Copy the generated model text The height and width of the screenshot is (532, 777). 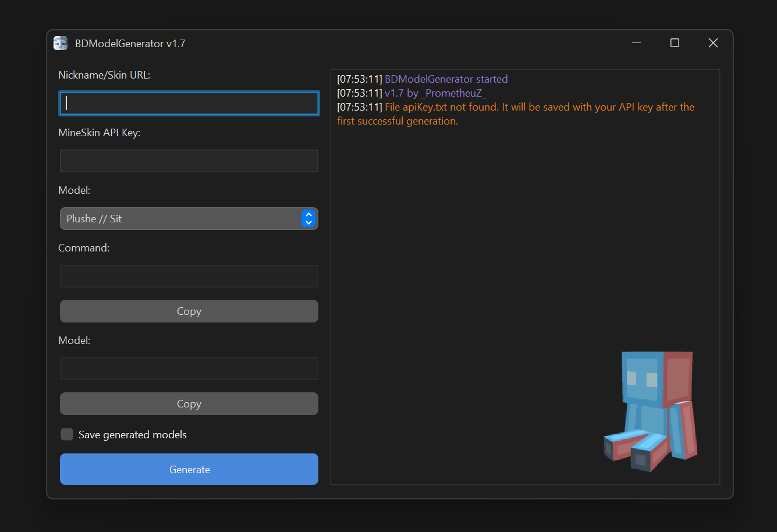point(189,403)
